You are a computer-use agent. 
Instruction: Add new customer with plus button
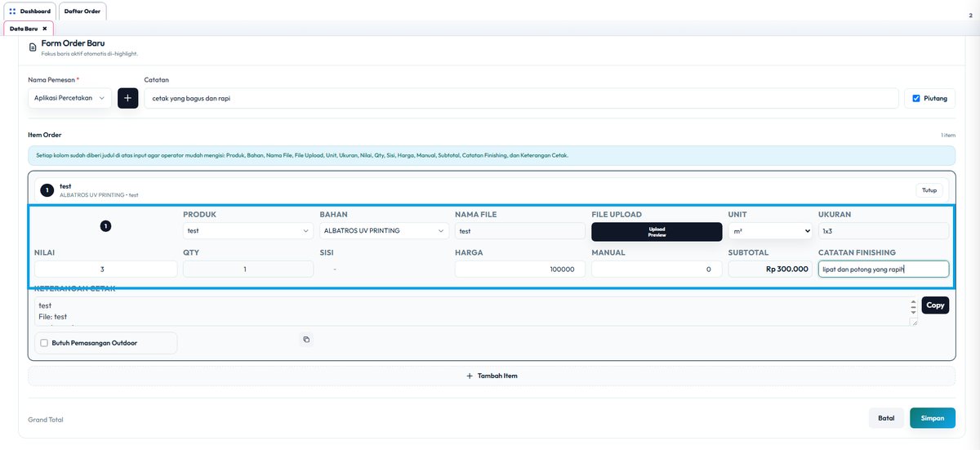(x=127, y=98)
